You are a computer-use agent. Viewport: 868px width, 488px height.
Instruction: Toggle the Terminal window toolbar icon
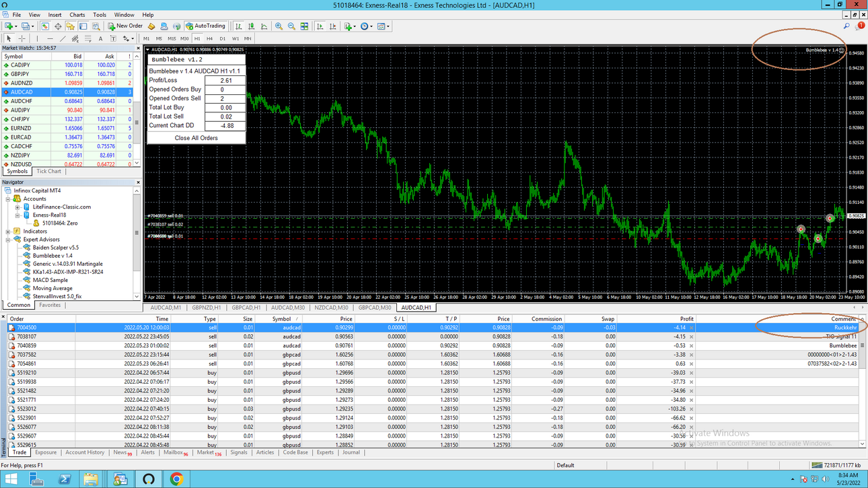[83, 26]
